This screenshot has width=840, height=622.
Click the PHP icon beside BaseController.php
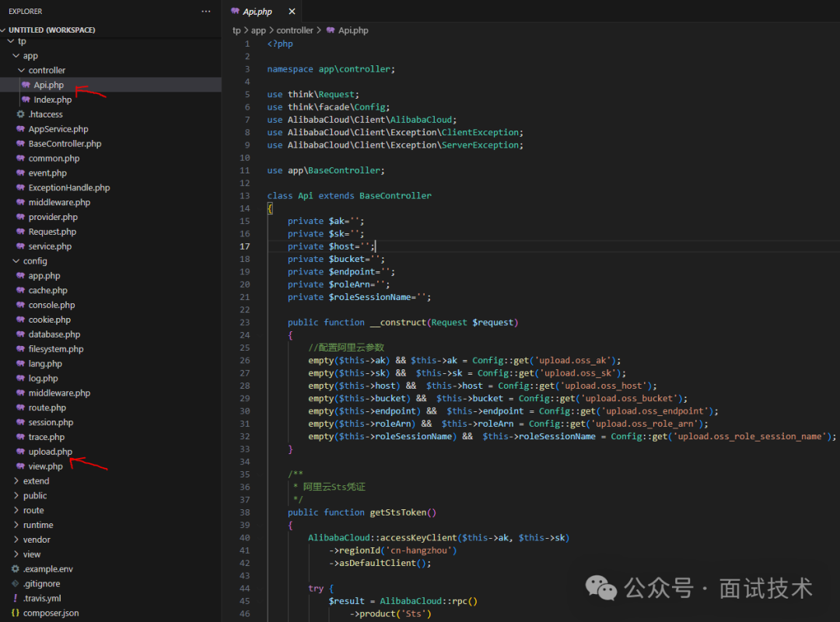(x=20, y=144)
